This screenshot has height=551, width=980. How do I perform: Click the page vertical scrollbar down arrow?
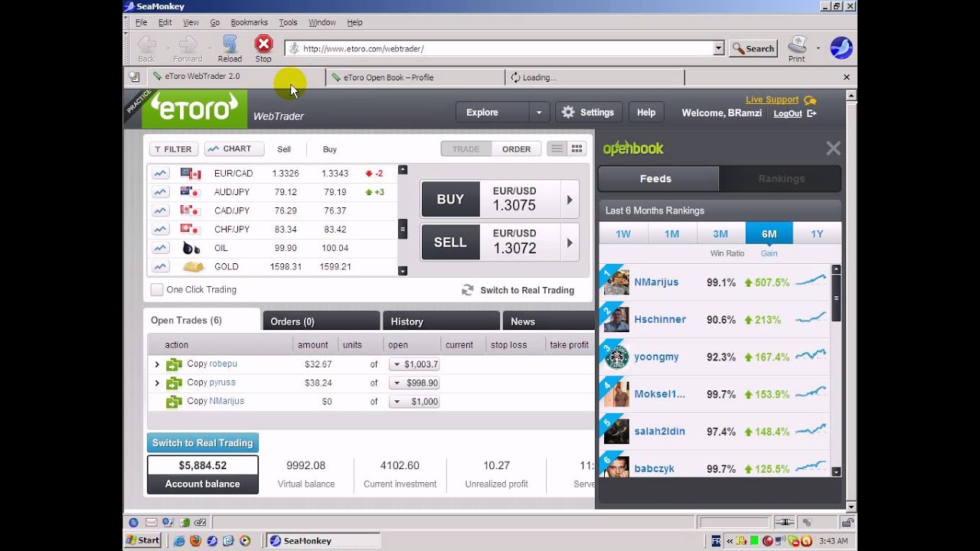(851, 507)
